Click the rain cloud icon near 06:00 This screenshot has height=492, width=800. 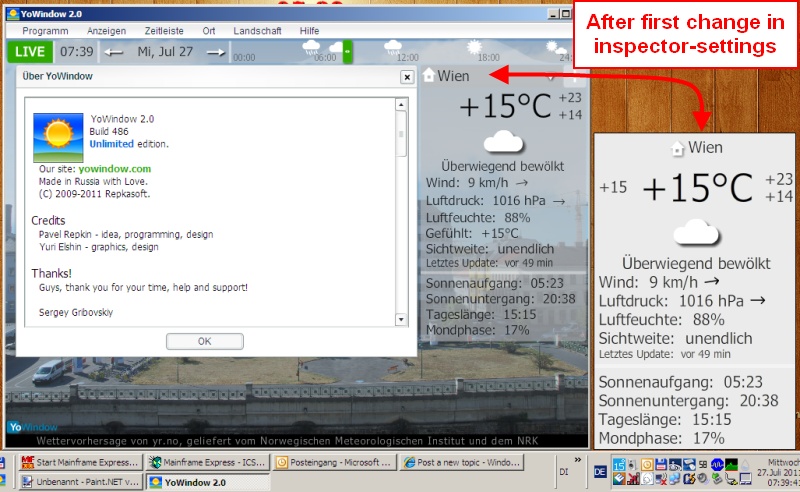[x=311, y=47]
